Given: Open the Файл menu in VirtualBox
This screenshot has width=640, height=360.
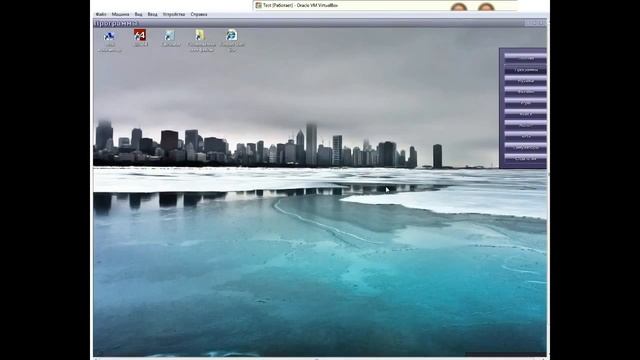Looking at the screenshot, I should coord(100,14).
